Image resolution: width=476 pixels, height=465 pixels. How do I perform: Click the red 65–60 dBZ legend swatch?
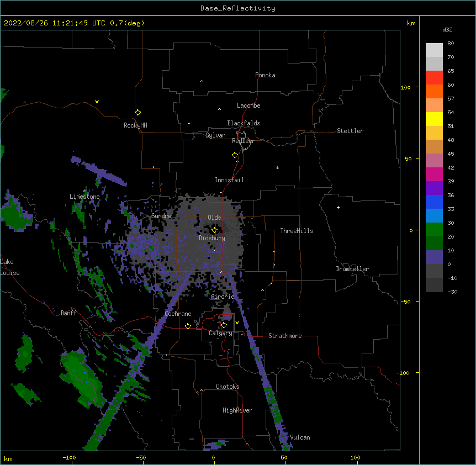(x=434, y=78)
